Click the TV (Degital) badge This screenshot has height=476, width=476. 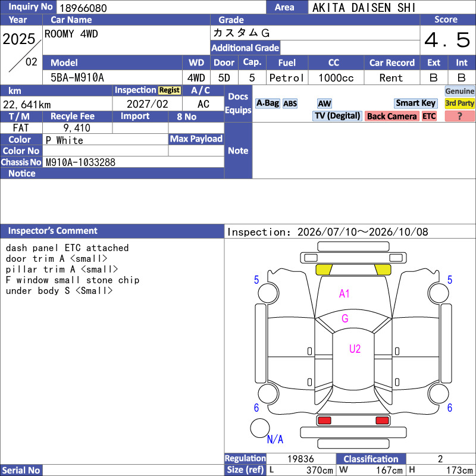pos(337,116)
